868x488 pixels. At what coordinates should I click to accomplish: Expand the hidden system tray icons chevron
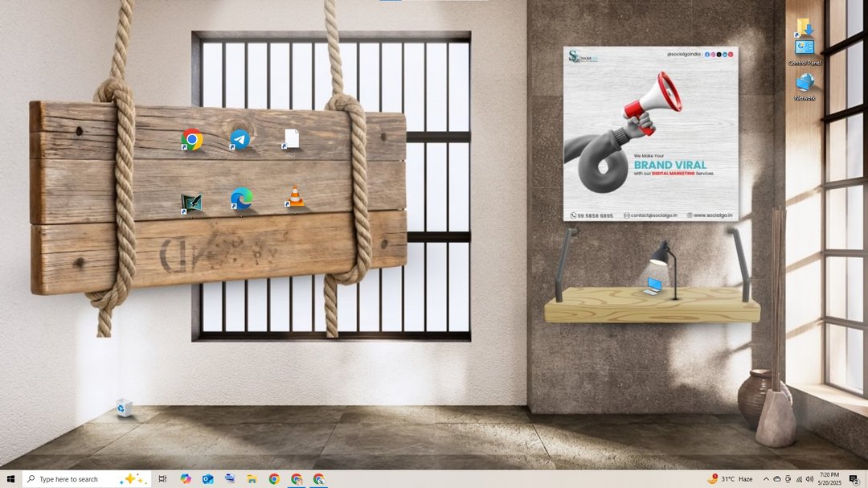(x=765, y=479)
